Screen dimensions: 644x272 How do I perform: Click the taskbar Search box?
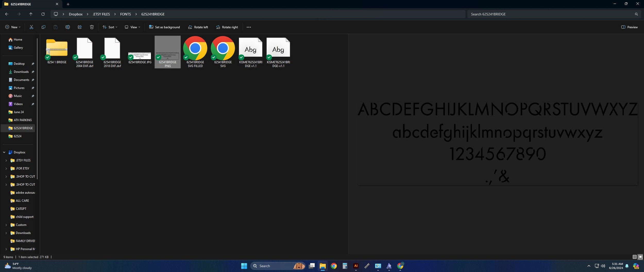tap(278, 266)
